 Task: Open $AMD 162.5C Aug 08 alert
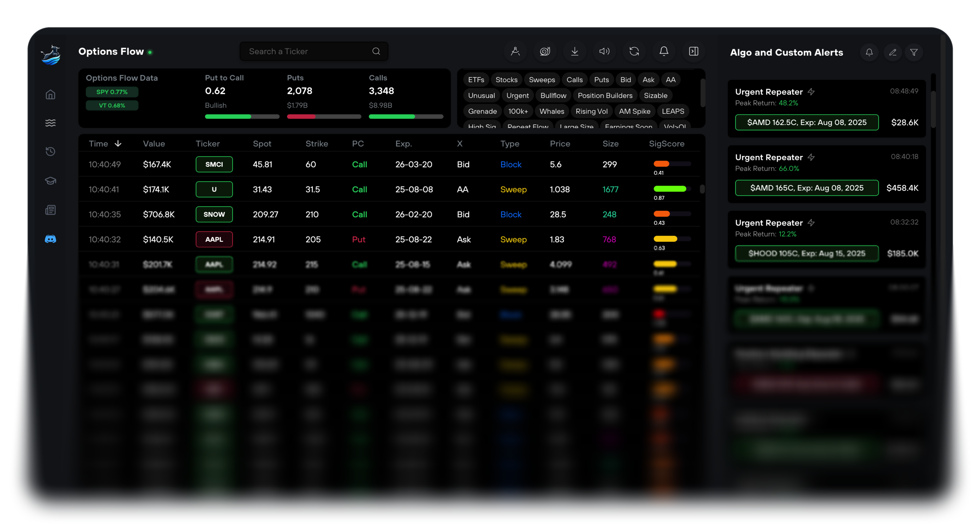click(806, 123)
